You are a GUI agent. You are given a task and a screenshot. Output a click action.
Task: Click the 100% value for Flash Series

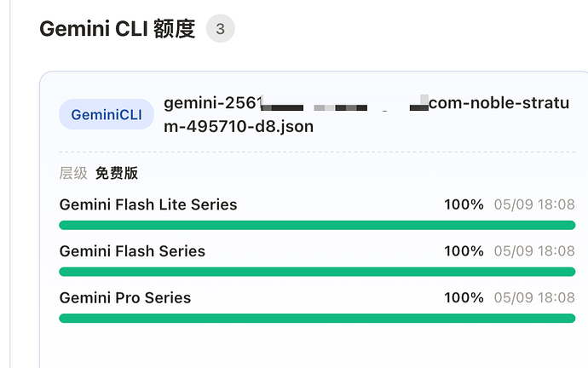point(464,251)
